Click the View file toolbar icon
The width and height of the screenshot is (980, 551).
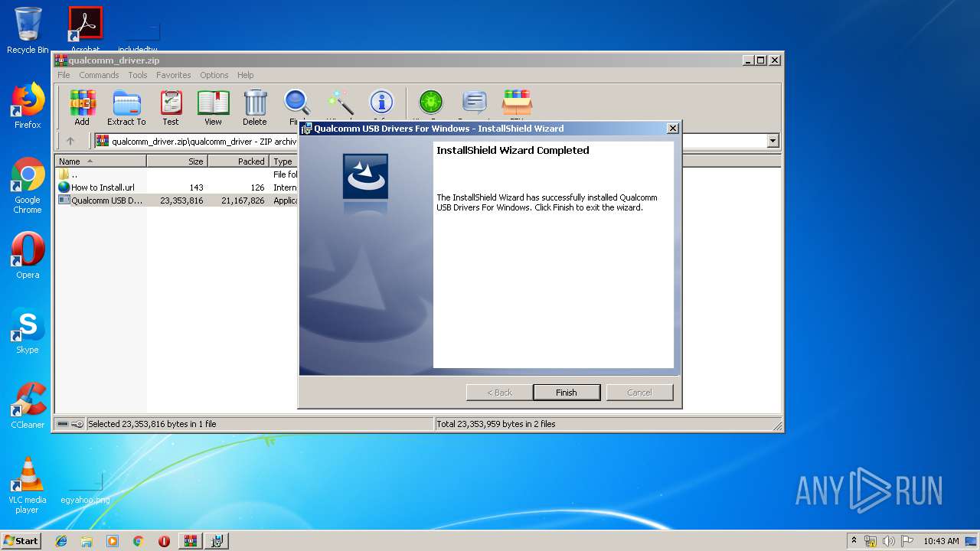[213, 107]
